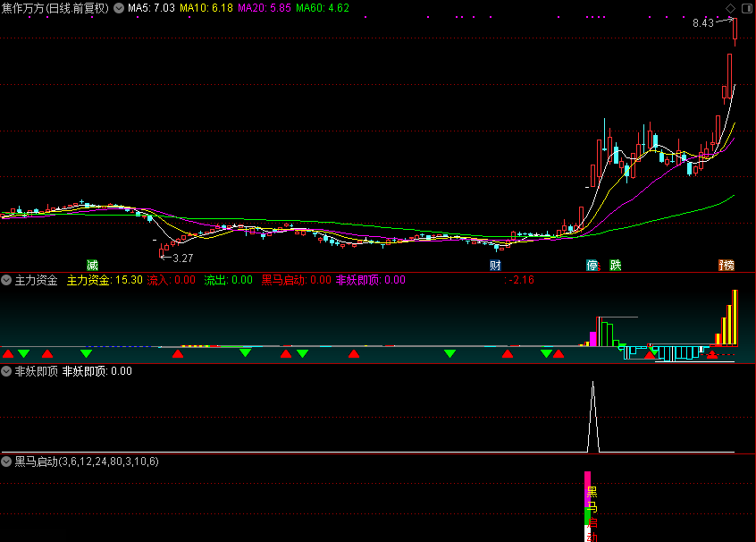Click the green 跌 event marker
Viewport: 756px width, 542px height.
615,265
